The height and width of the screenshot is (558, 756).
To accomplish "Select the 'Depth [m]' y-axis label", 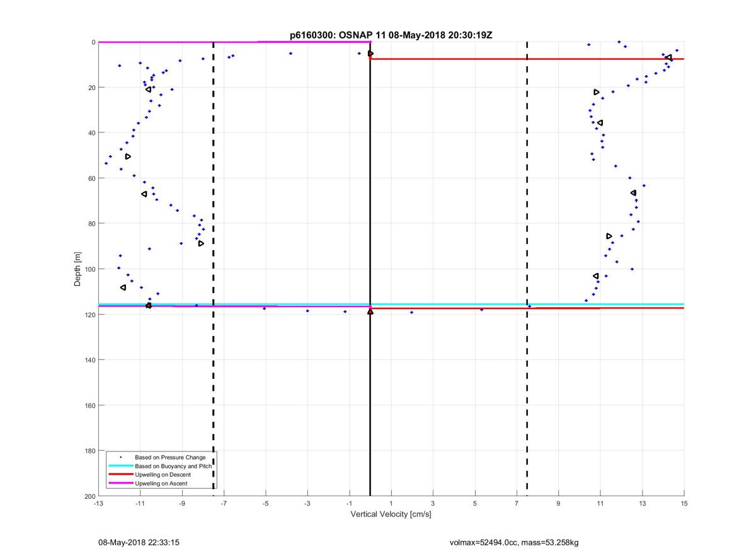I will pyautogui.click(x=77, y=269).
